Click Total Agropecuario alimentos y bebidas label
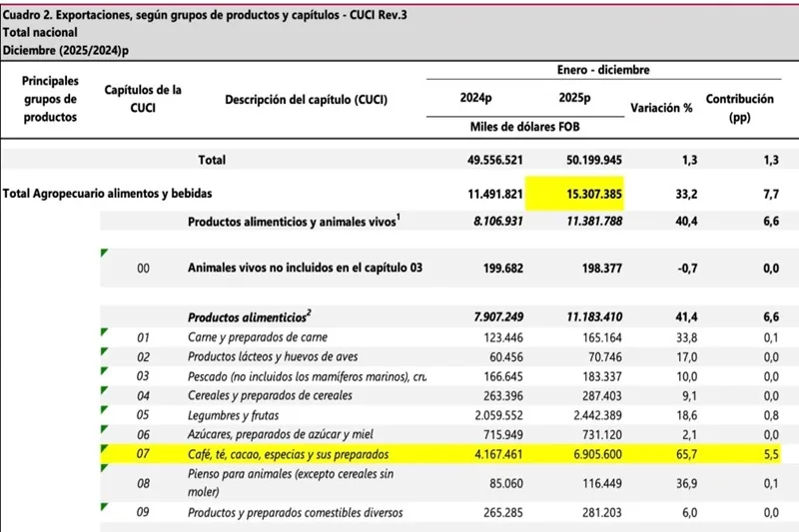Screen dimensions: 799x532 [x=108, y=194]
